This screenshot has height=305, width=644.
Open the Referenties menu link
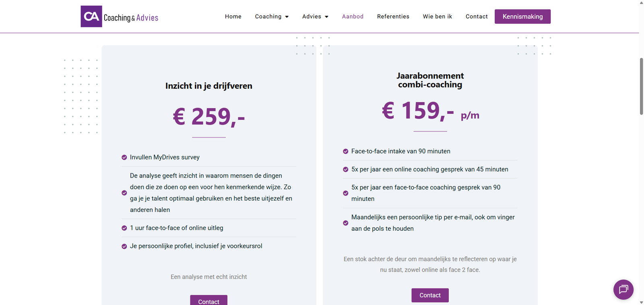point(393,16)
